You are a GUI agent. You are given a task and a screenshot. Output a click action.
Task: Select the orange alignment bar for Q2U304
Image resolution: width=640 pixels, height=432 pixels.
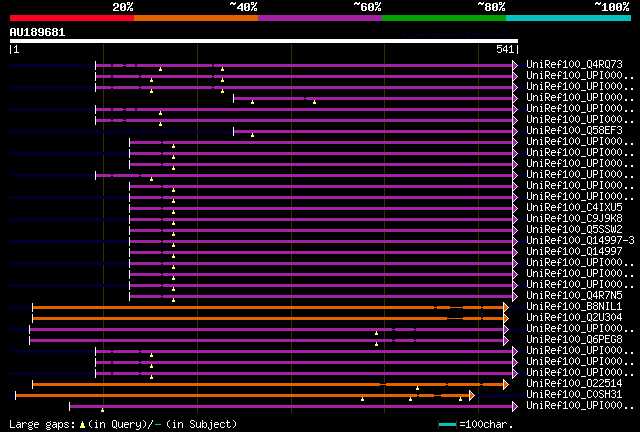pos(268,318)
